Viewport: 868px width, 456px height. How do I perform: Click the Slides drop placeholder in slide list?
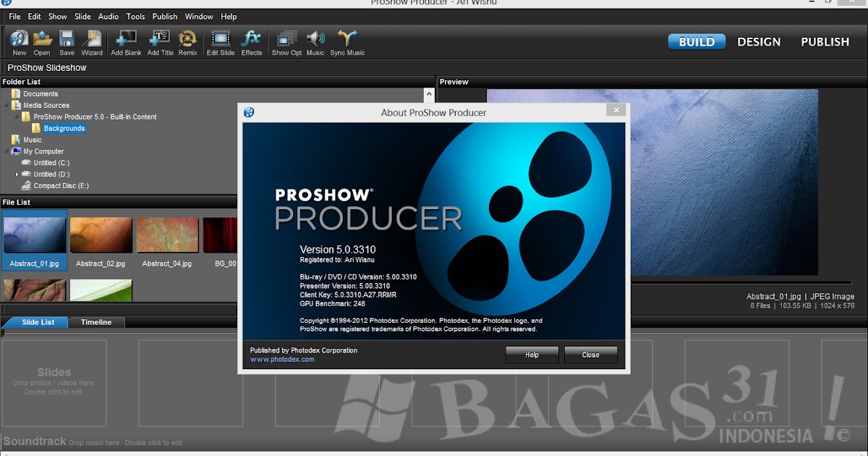click(54, 383)
